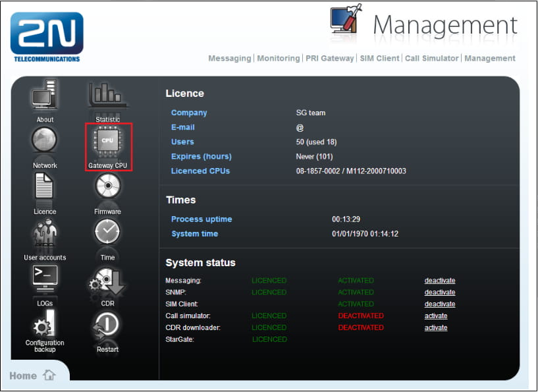Click the 50 (used 18) users value

(316, 142)
